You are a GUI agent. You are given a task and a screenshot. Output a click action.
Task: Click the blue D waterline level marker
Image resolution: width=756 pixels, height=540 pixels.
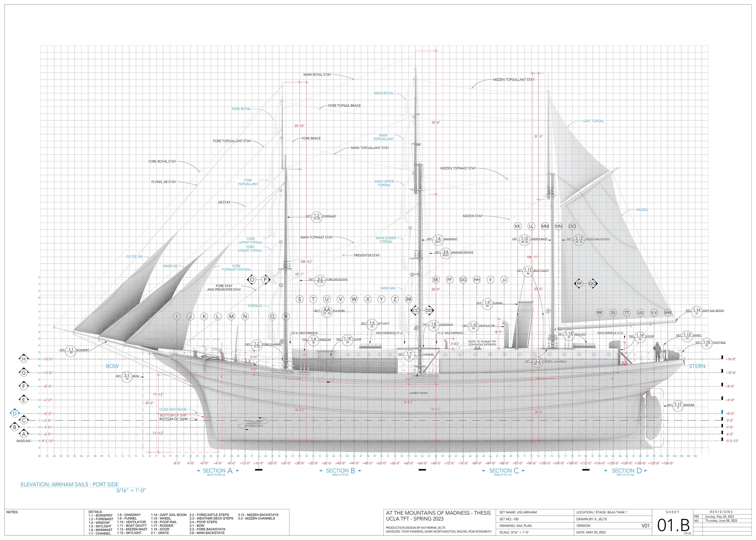[14, 414]
